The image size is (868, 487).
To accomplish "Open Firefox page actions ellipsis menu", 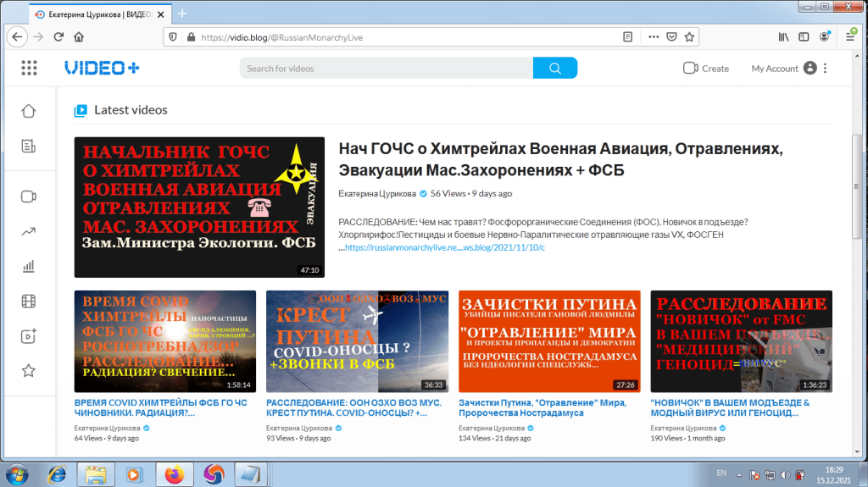I will point(653,37).
